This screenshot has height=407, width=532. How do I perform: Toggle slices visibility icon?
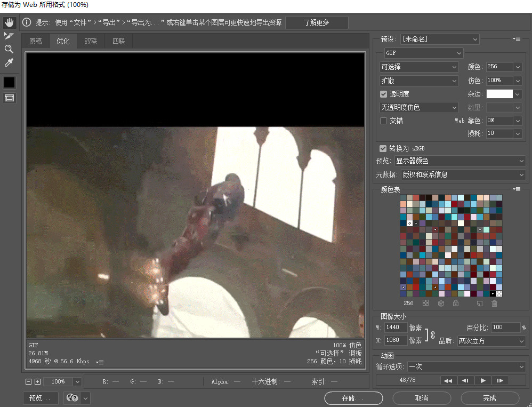click(10, 98)
